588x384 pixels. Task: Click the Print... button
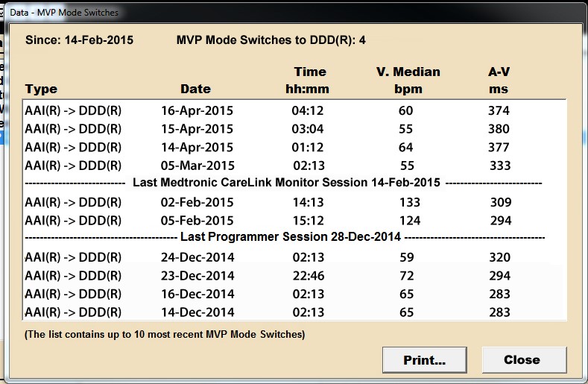[424, 359]
